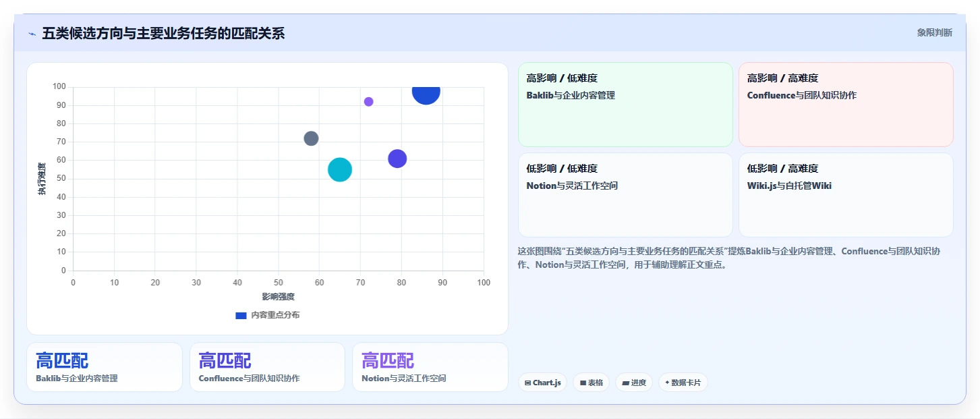Image resolution: width=980 pixels, height=419 pixels.
Task: Open the 高影响 / 高难度 quadrant card
Action: (846, 105)
